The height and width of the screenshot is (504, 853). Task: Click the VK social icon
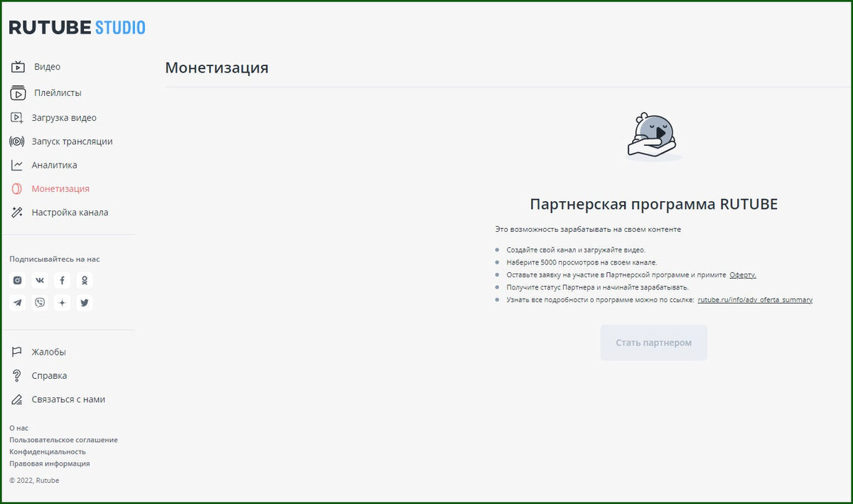tap(40, 280)
